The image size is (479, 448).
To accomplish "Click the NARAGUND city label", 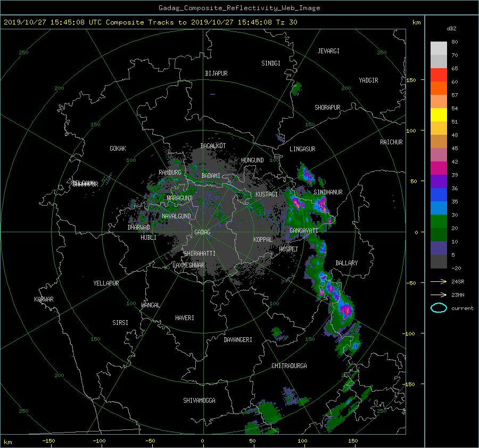I will tap(180, 198).
